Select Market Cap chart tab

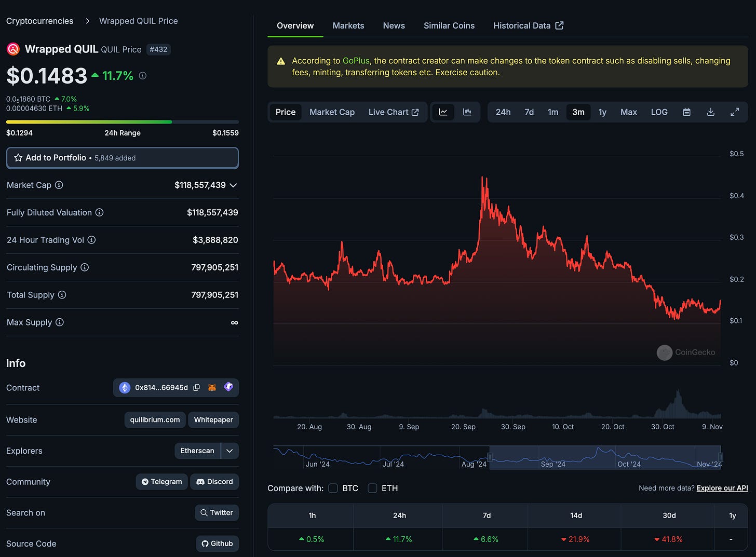(332, 112)
